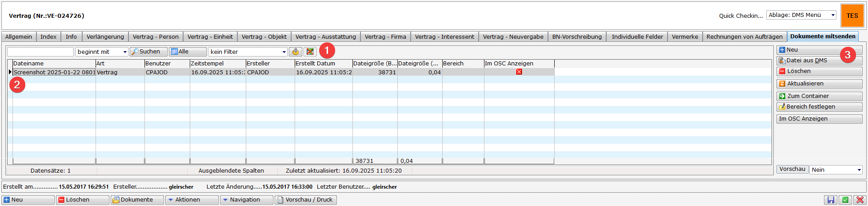Toggle the Im OSC Anzeigen cell in the row
The image size is (868, 206).
click(519, 72)
